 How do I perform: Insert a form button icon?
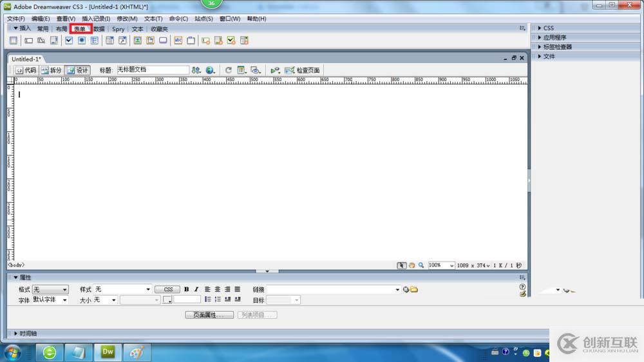163,41
